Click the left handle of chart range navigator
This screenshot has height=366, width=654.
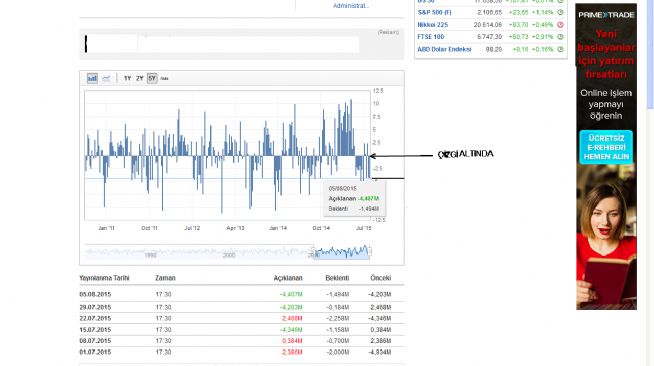coord(314,252)
